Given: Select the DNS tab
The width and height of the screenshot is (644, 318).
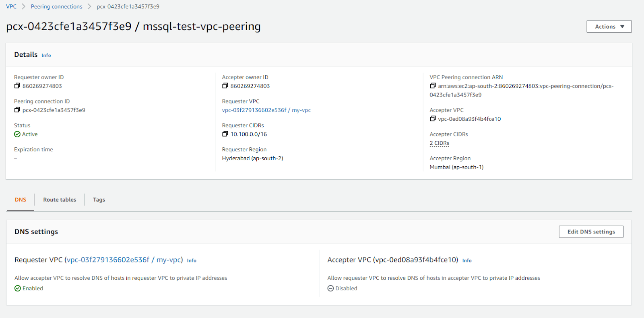Looking at the screenshot, I should pyautogui.click(x=21, y=200).
